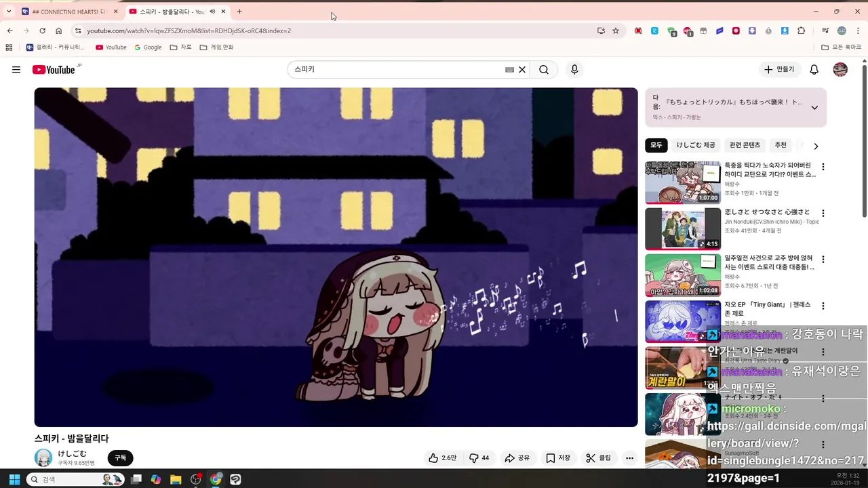Image resolution: width=868 pixels, height=488 pixels.
Task: Open the Google bookmark
Action: click(x=148, y=47)
